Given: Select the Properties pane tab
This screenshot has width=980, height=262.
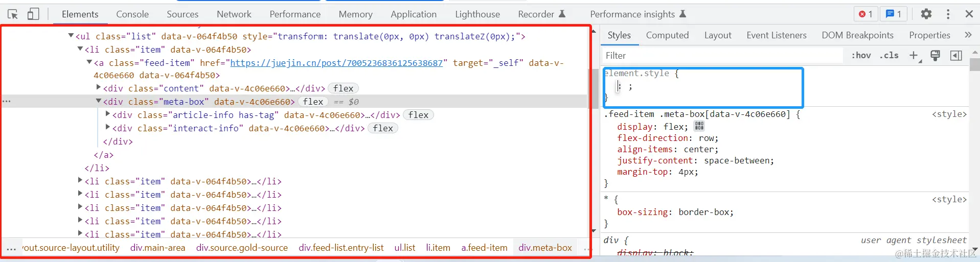Looking at the screenshot, I should point(929,35).
